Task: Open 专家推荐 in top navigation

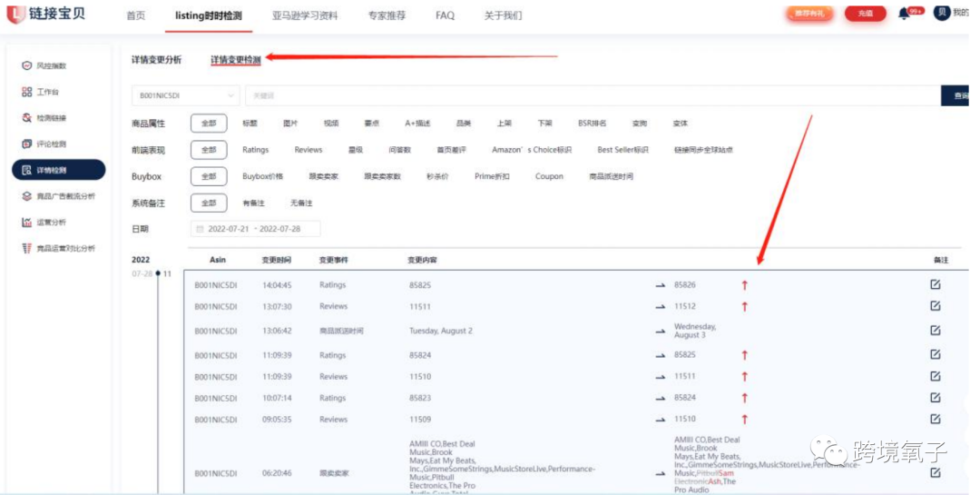Action: click(x=387, y=15)
